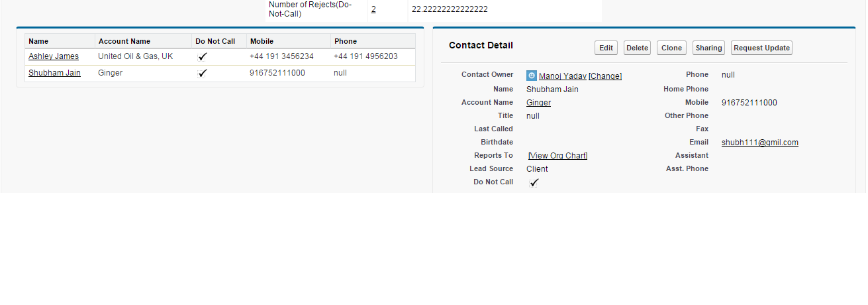This screenshot has height=305, width=868.
Task: Click the View Org Chart link
Action: pyautogui.click(x=557, y=156)
